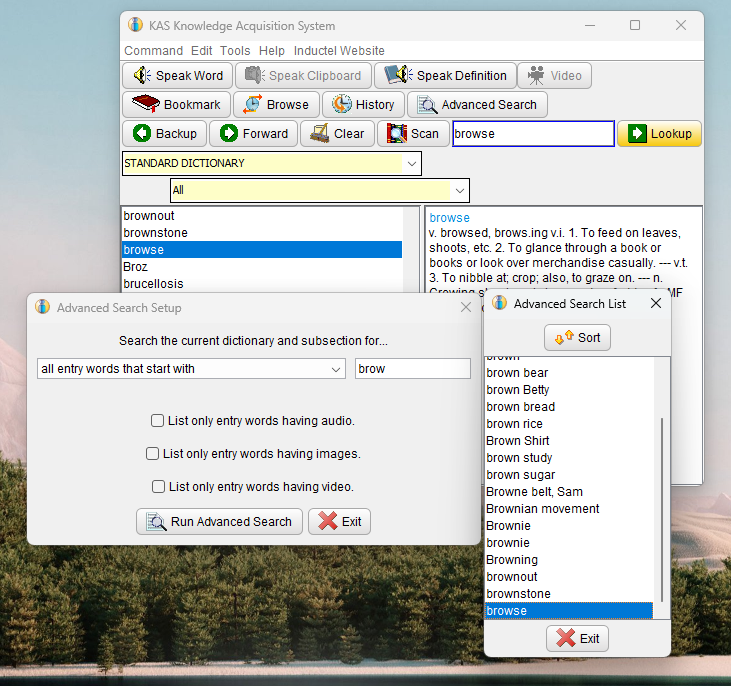Click the Advanced Search magnifier icon
Image resolution: width=731 pixels, height=686 pixels.
click(427, 104)
